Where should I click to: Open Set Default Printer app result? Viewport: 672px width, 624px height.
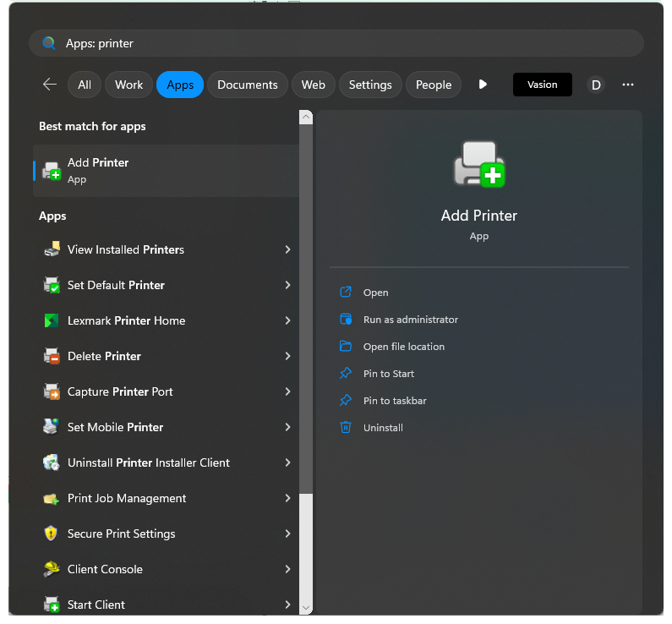pos(166,285)
